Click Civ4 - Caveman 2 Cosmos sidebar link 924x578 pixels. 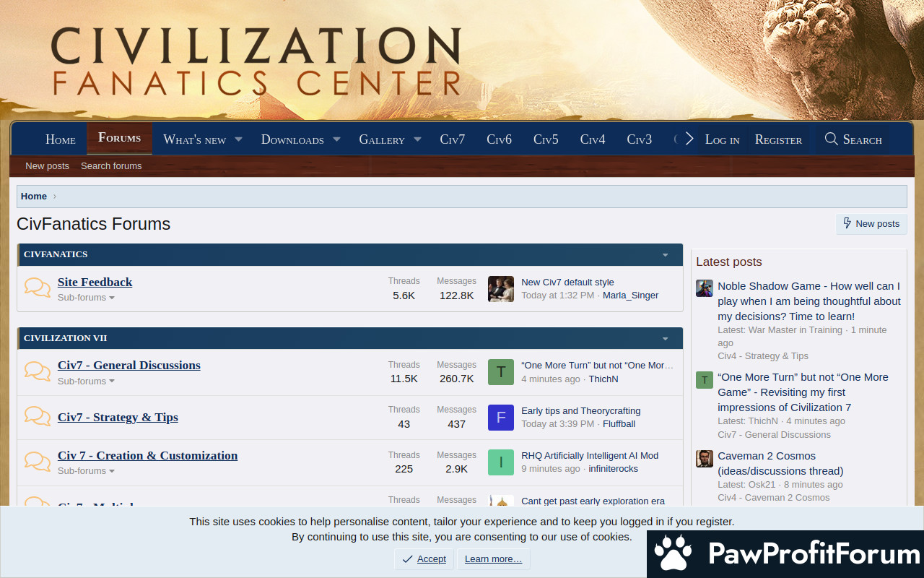pos(774,497)
